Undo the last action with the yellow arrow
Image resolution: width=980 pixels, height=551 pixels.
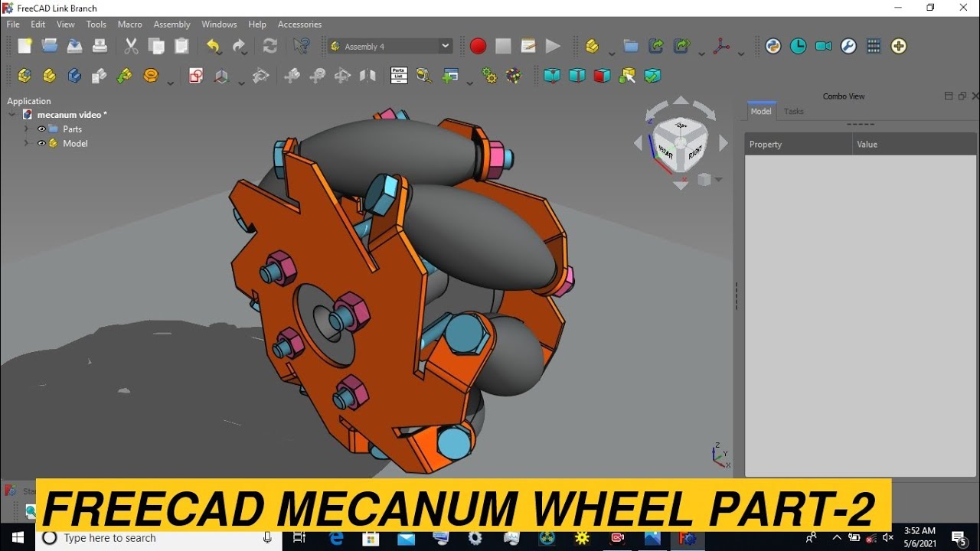tap(213, 46)
